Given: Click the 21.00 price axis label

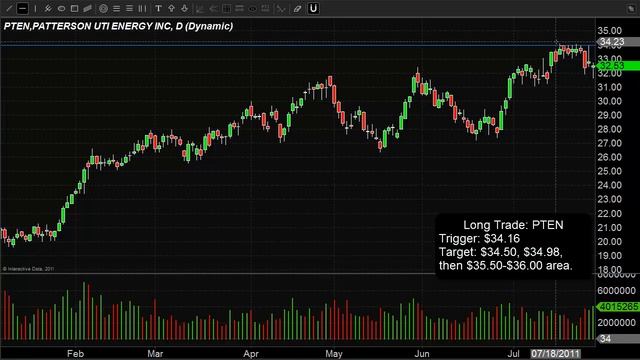Looking at the screenshot, I should coord(609,227).
